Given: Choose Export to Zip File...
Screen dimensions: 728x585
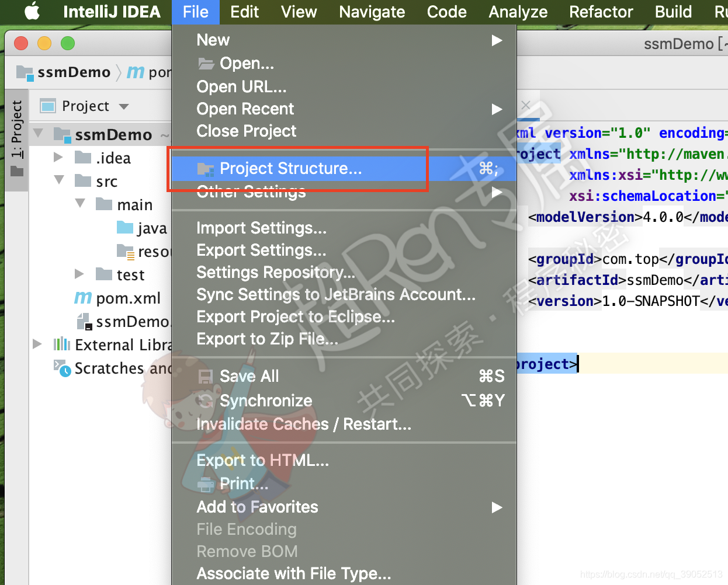Looking at the screenshot, I should point(344,339).
